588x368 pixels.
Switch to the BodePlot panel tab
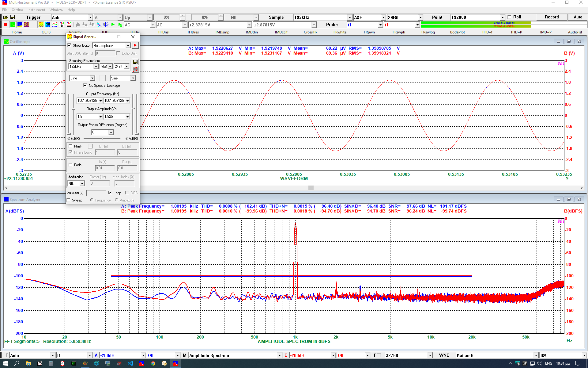click(457, 32)
